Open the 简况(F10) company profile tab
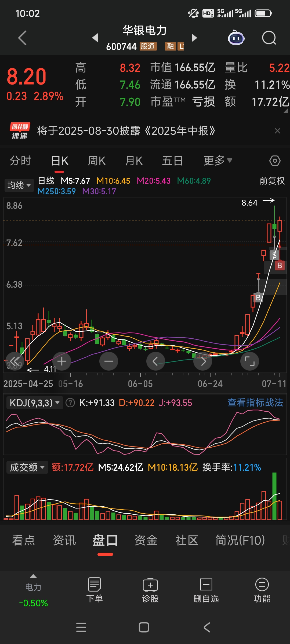The height and width of the screenshot is (644, 290). click(240, 540)
